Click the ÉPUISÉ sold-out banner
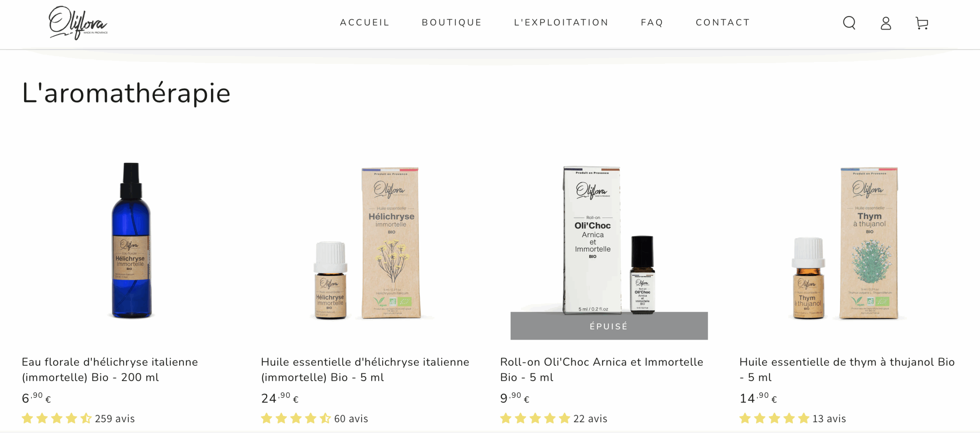Viewport: 980px width, 433px height. click(x=609, y=326)
